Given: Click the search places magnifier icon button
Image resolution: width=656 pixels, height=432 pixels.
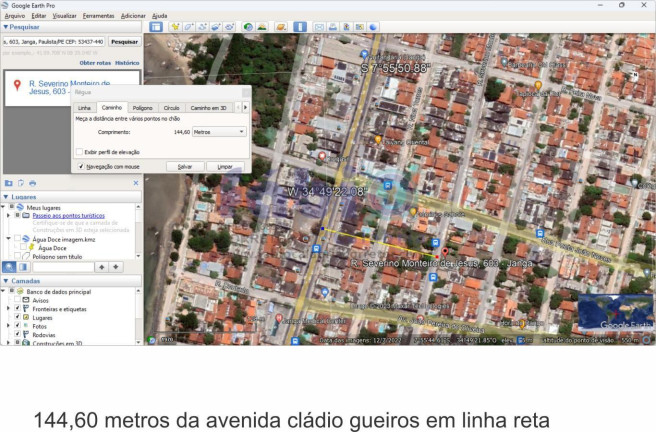Looking at the screenshot, I should pos(9,267).
